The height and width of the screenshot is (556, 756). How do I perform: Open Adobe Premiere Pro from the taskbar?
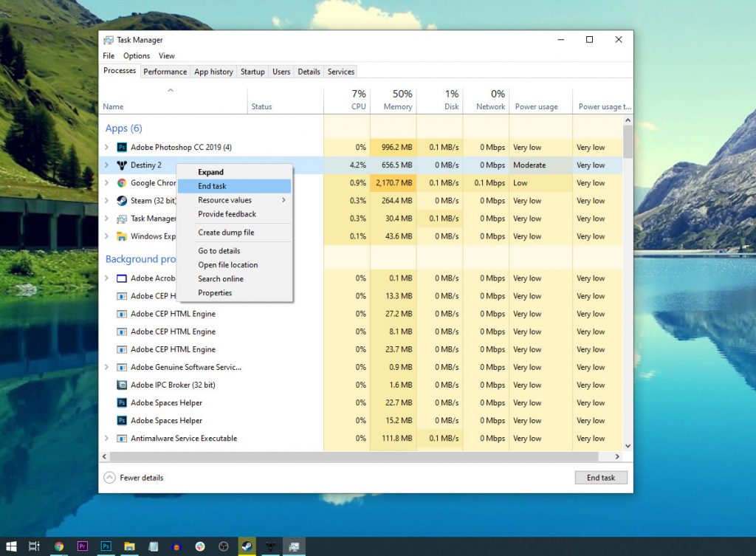(83, 546)
